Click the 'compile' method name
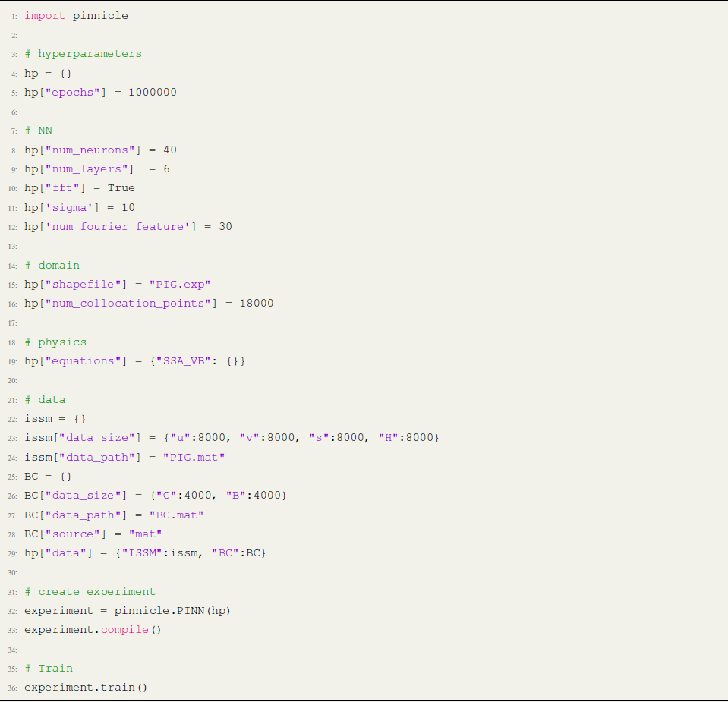The height and width of the screenshot is (702, 728). point(124,629)
